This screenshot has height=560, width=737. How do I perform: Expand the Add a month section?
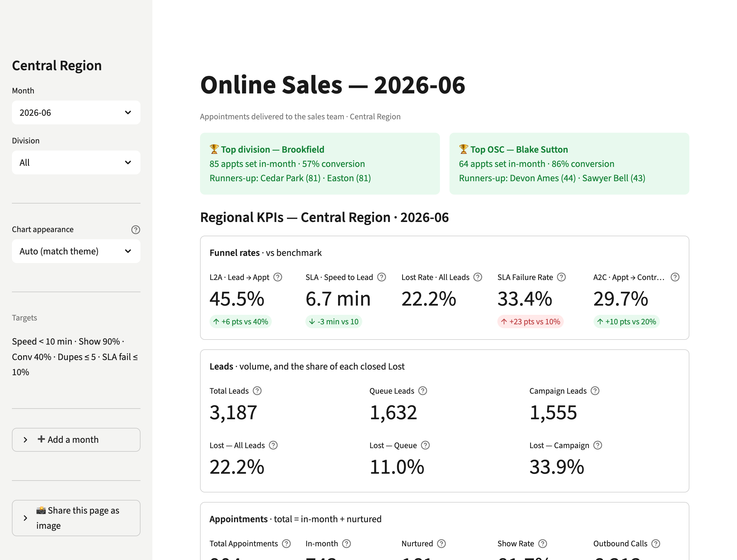click(x=76, y=440)
